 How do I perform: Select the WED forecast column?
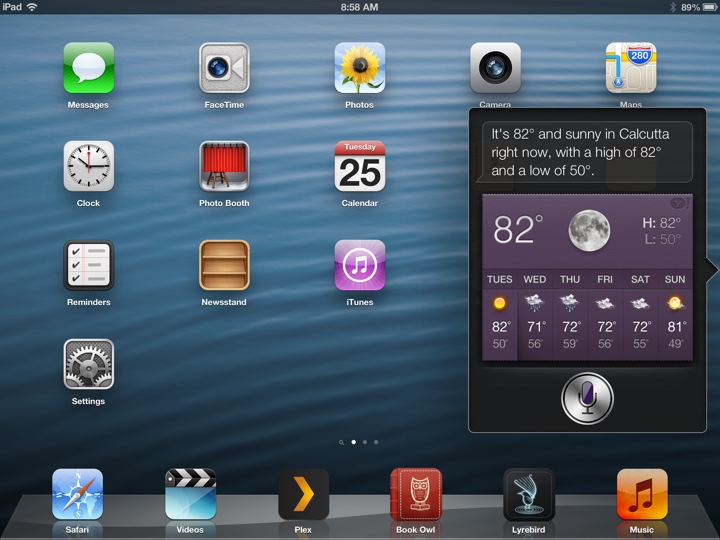pos(535,314)
